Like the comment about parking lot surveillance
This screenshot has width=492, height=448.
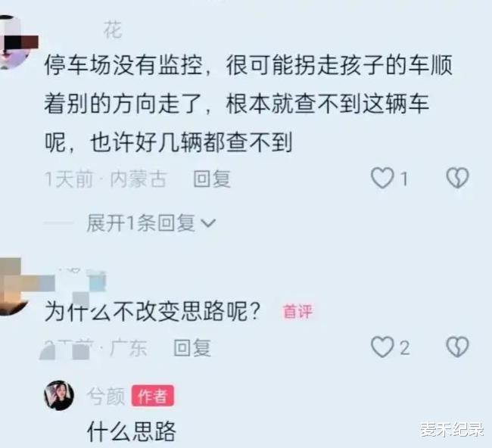pyautogui.click(x=382, y=178)
